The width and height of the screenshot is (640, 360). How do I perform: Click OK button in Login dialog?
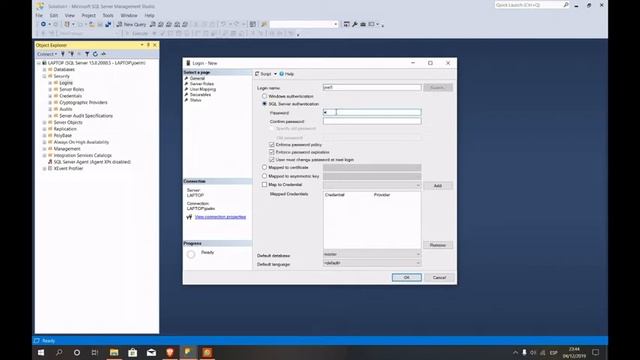(407, 278)
